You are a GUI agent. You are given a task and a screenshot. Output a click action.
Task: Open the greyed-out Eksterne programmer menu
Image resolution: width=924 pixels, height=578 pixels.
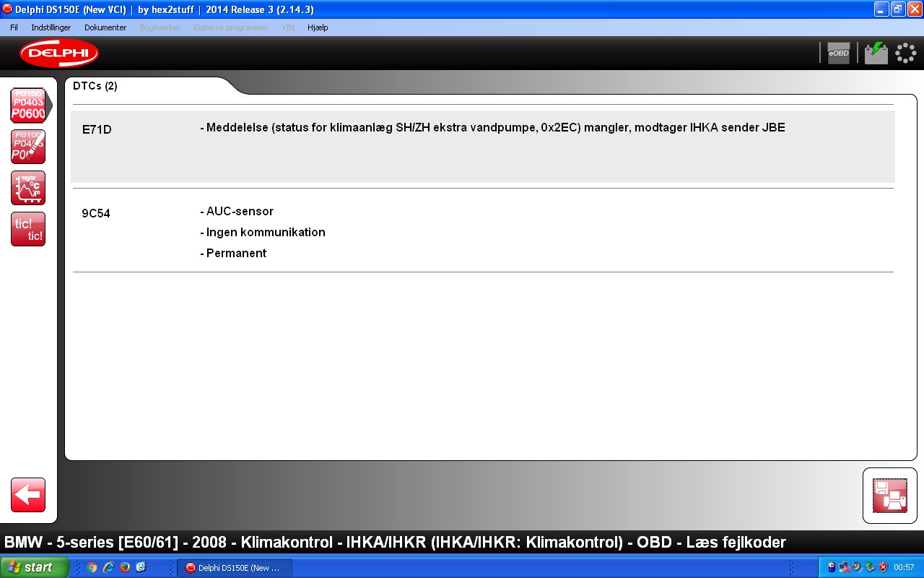coord(230,27)
